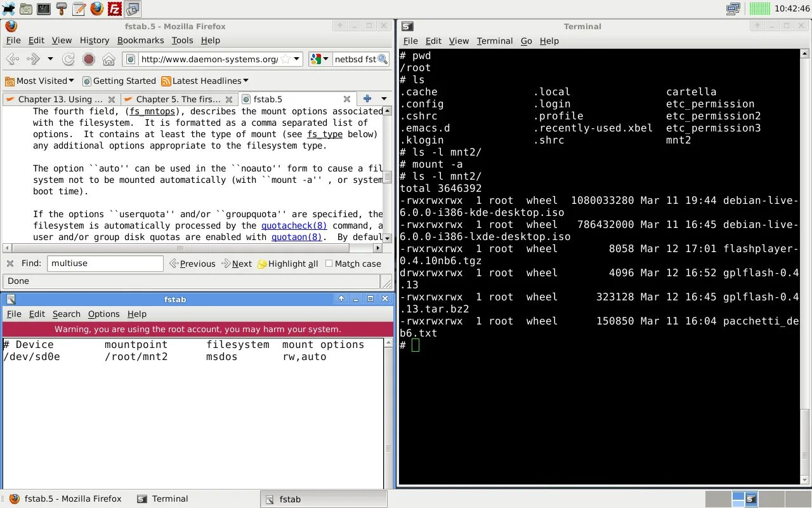
Task: Go forward one page in Firefox
Action: [x=32, y=59]
